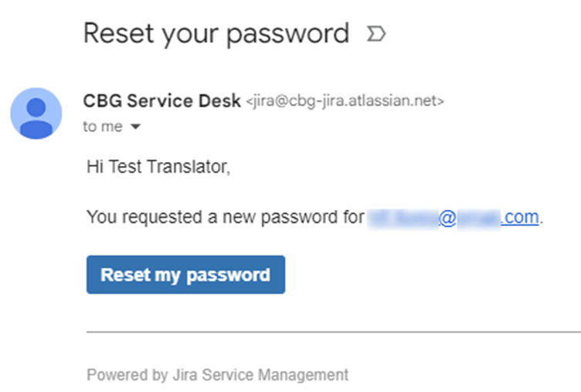
Task: Click the "Reset your password" subject heading
Action: pyautogui.click(x=216, y=34)
